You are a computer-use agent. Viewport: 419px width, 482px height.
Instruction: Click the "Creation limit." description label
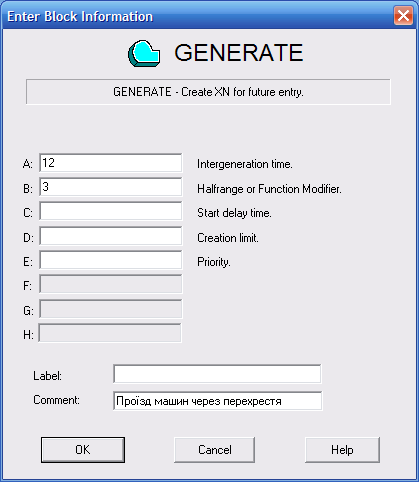[x=228, y=238]
